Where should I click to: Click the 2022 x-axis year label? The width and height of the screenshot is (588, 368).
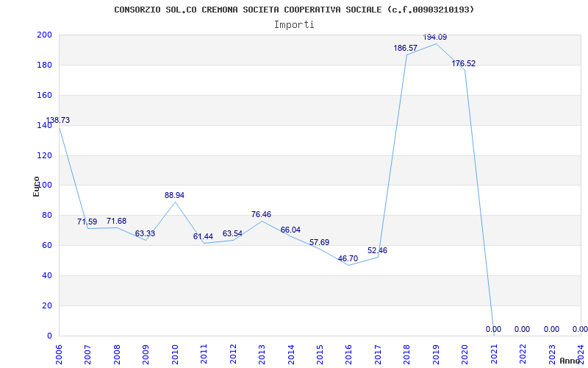(x=523, y=354)
